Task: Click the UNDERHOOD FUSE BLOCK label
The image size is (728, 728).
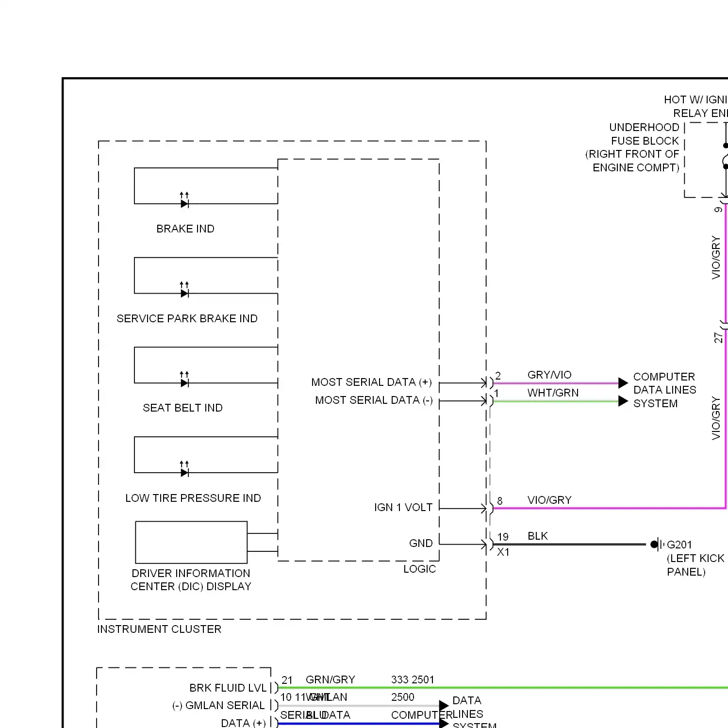Action: coord(644,134)
